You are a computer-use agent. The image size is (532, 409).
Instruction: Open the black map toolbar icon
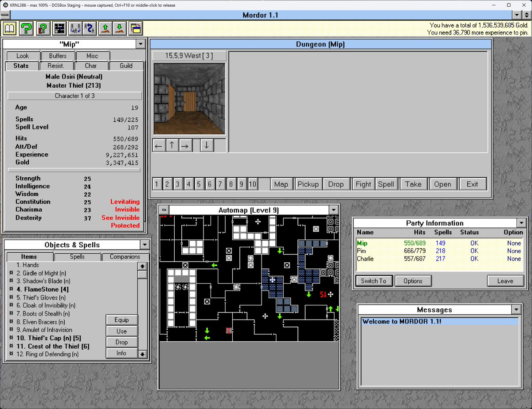point(59,28)
